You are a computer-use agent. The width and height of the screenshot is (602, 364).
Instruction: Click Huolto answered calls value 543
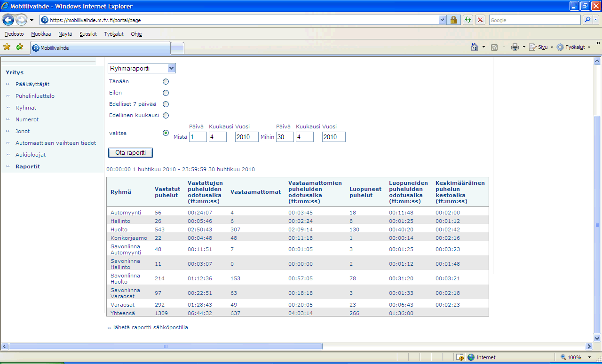(x=160, y=229)
